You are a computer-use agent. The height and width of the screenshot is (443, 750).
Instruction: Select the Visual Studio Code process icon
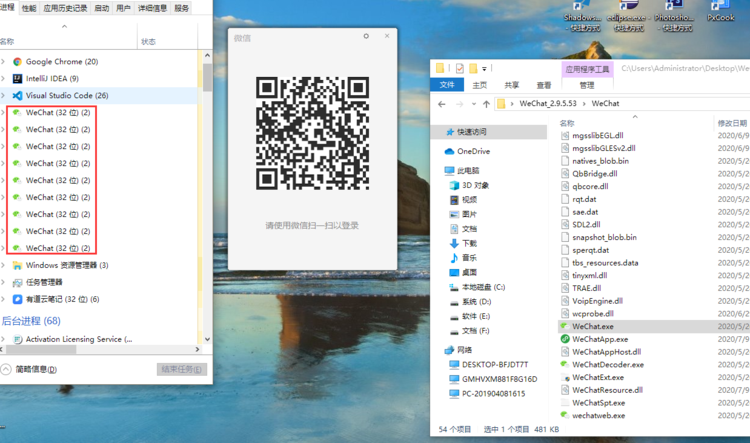point(17,95)
